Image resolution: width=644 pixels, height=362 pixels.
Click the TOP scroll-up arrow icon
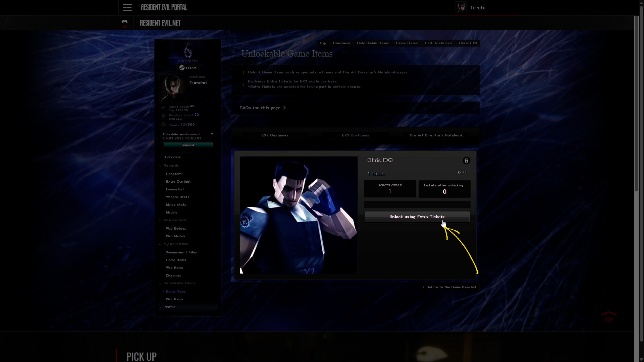coord(608,316)
